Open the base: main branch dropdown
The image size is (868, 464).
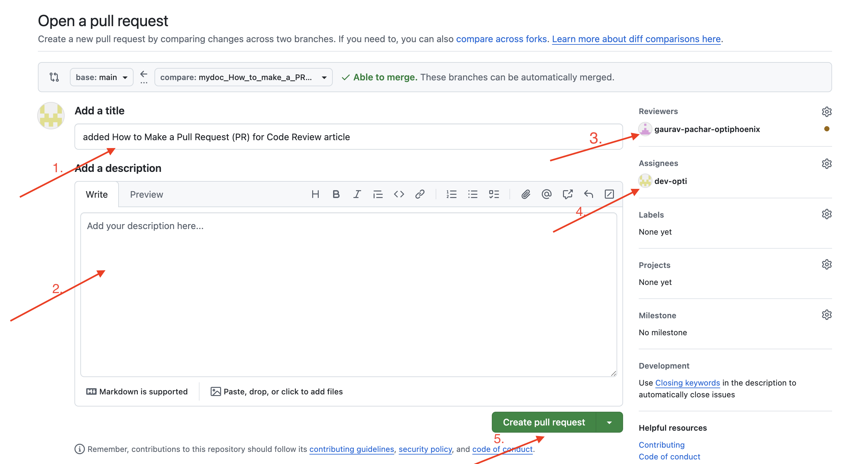(x=102, y=77)
